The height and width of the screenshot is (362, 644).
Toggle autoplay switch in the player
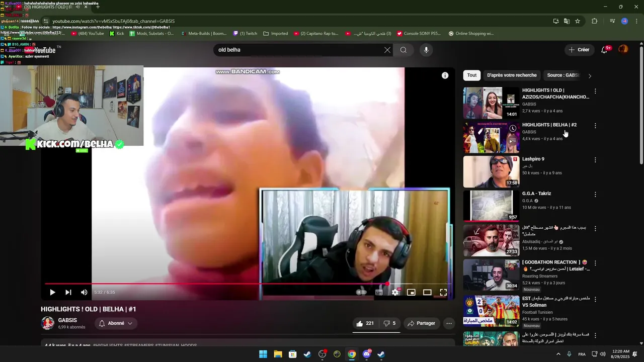(x=361, y=292)
